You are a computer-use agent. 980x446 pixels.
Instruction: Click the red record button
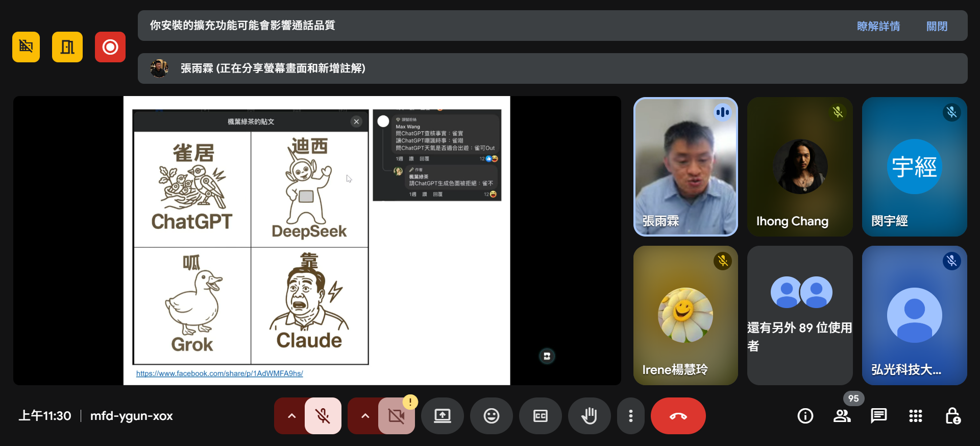tap(110, 47)
